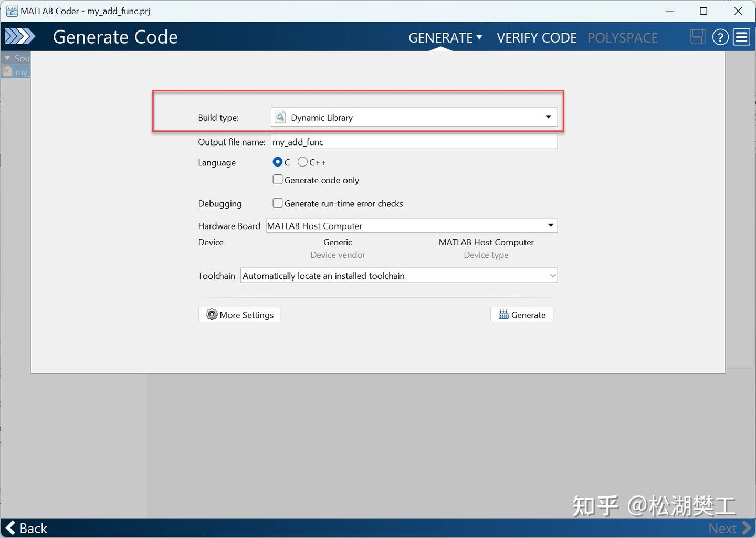Enable Generate run-time error checks

click(x=278, y=203)
